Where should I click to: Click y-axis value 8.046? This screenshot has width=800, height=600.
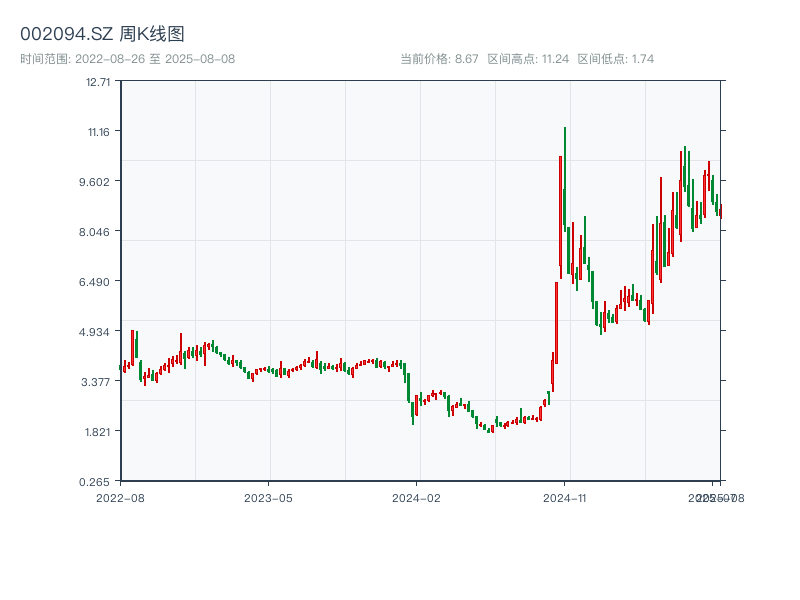pyautogui.click(x=94, y=232)
